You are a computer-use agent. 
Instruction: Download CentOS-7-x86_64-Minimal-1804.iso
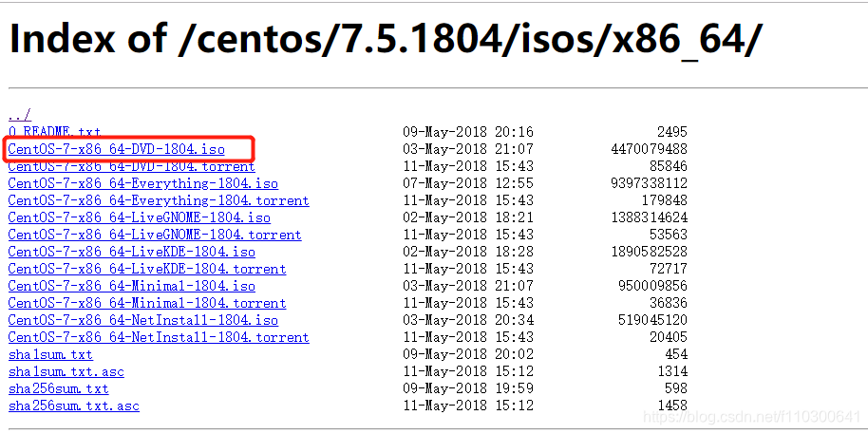(132, 286)
